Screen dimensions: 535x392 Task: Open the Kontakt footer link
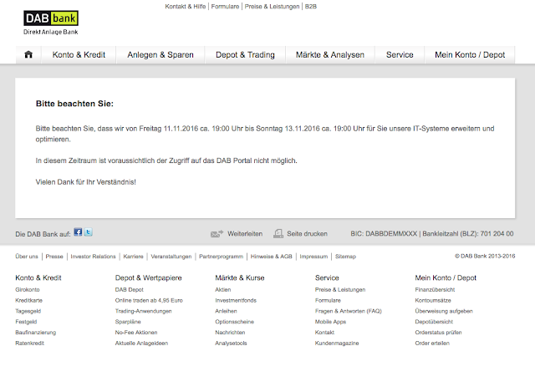[x=324, y=333]
